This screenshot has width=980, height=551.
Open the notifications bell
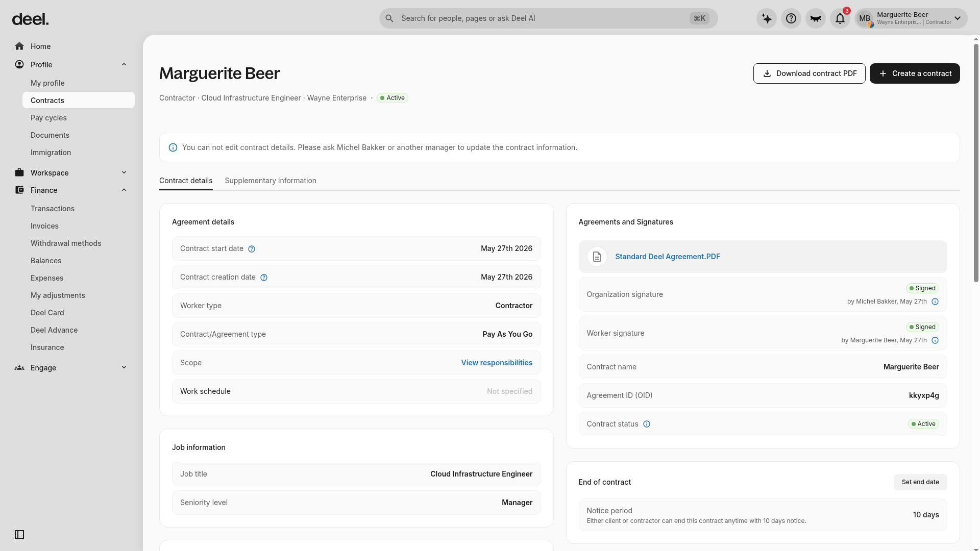840,18
